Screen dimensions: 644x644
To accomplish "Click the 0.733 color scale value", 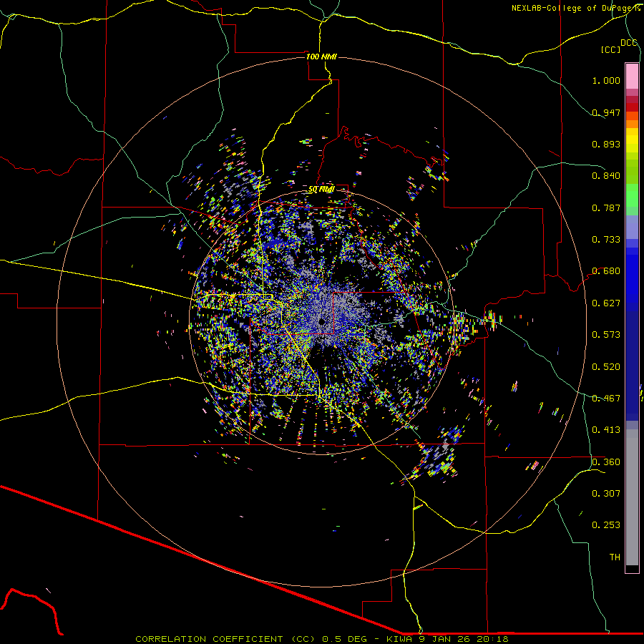I will tap(606, 240).
